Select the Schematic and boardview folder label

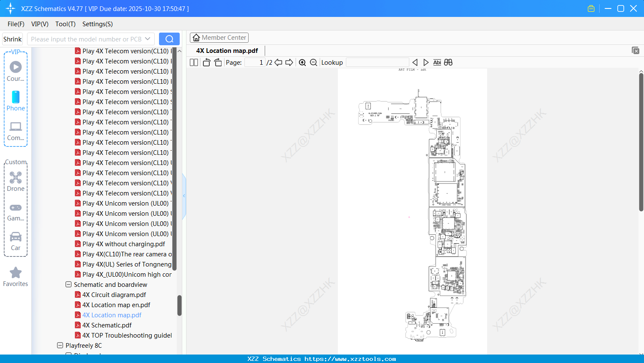pyautogui.click(x=110, y=285)
